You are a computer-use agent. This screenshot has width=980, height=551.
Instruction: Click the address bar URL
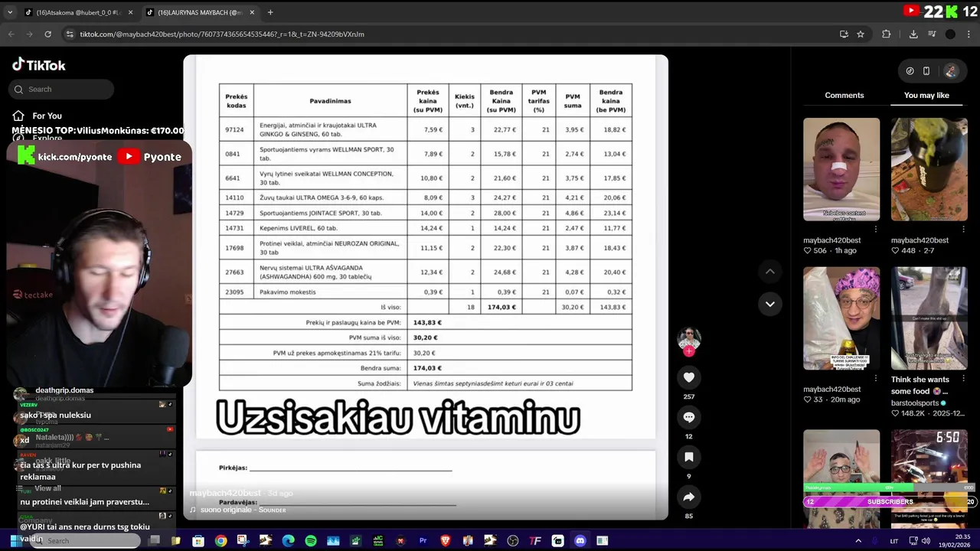point(222,34)
